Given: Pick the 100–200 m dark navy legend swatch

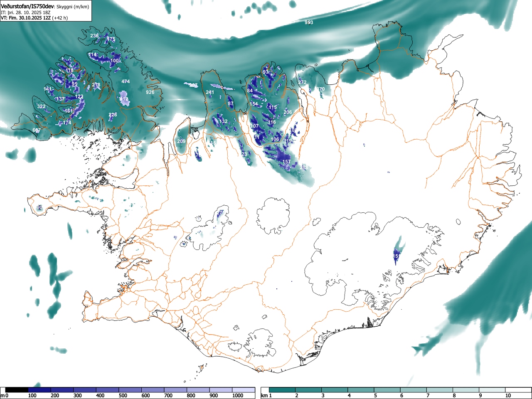Looking at the screenshot, I should [x=39, y=390].
